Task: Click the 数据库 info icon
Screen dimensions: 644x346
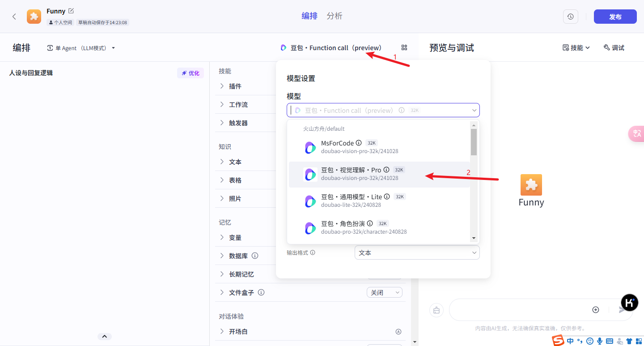Action: point(255,256)
